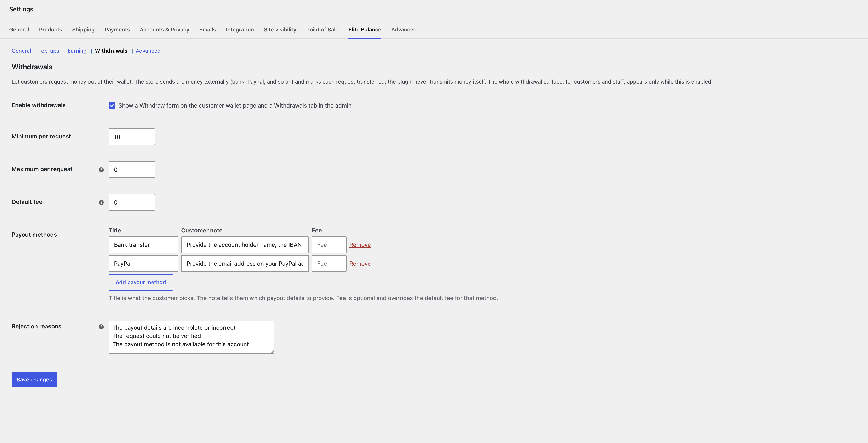Screen dimensions: 868x443
Task: Open help tip for Default fee
Action: pos(101,202)
